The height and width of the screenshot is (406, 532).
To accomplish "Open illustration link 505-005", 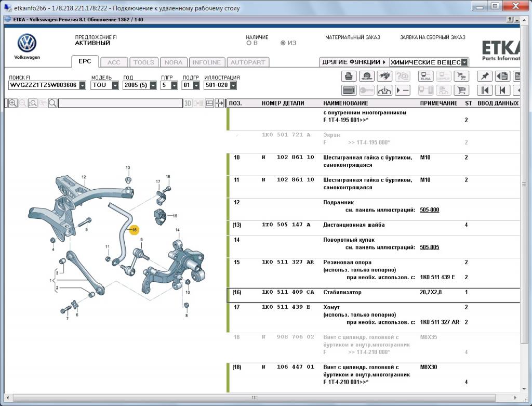I will point(429,247).
